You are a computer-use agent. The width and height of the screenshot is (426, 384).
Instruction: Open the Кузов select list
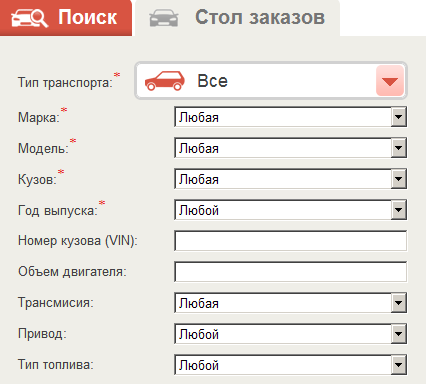coord(290,179)
